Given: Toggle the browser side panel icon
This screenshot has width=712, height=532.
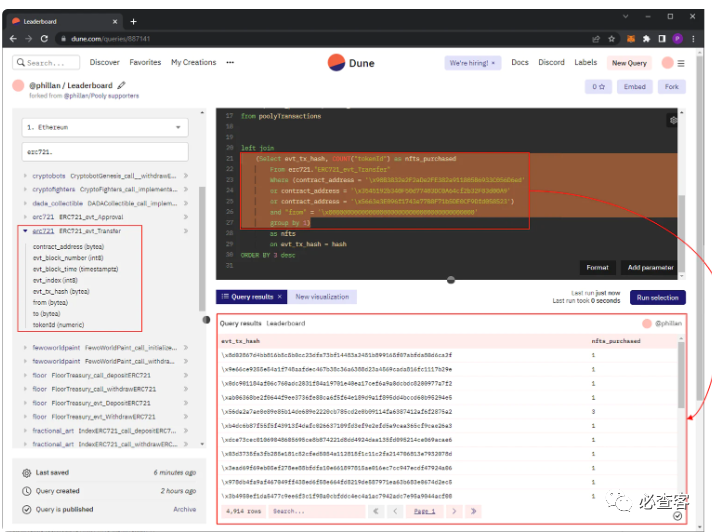Looking at the screenshot, I should pos(662,39).
